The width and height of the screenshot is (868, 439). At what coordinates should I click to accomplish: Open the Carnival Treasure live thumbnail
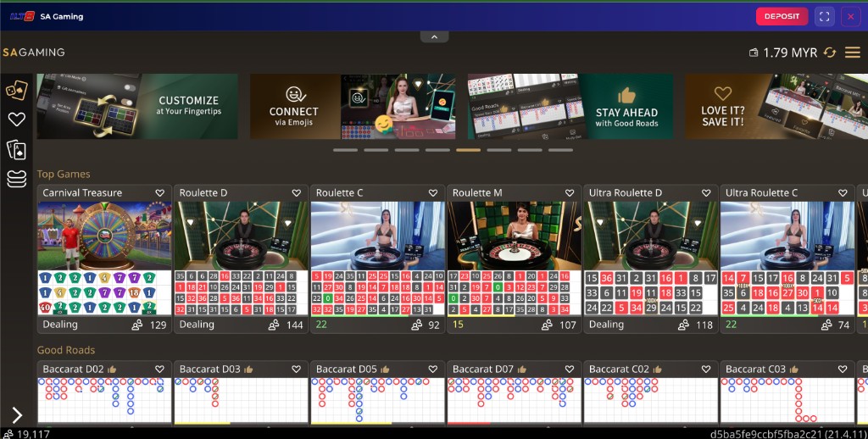coord(104,236)
